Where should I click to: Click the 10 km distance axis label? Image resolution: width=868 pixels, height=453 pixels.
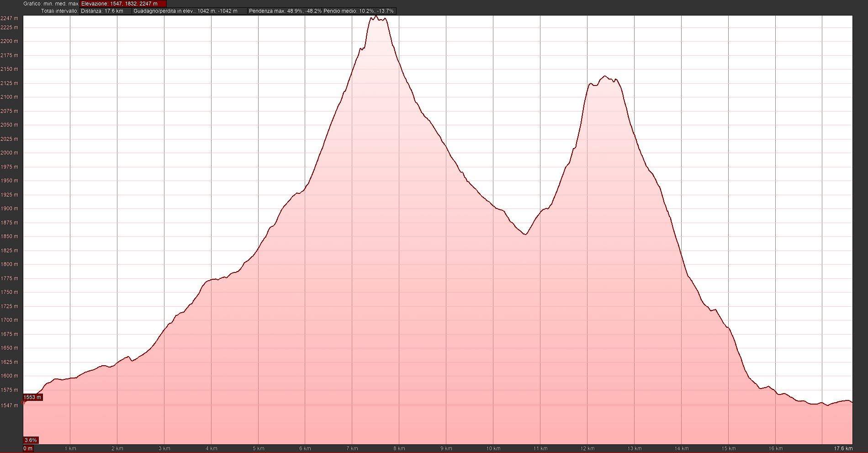(x=493, y=448)
